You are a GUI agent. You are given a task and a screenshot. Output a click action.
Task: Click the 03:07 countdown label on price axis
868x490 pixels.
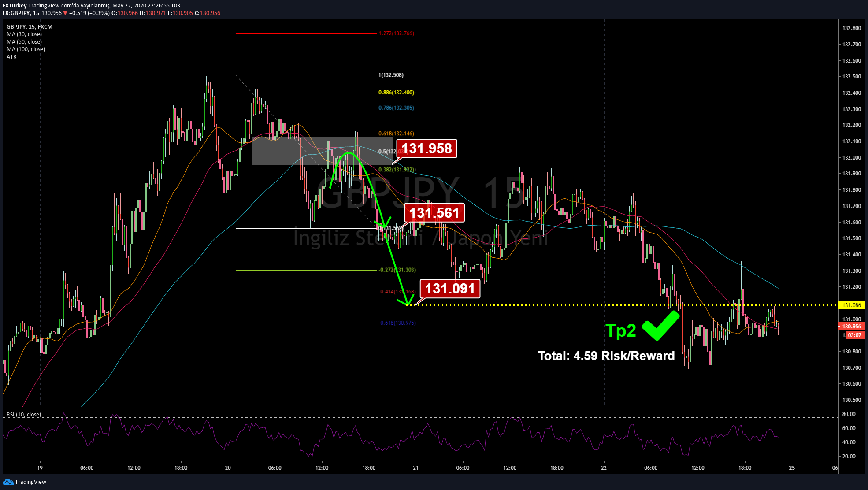[x=854, y=335]
